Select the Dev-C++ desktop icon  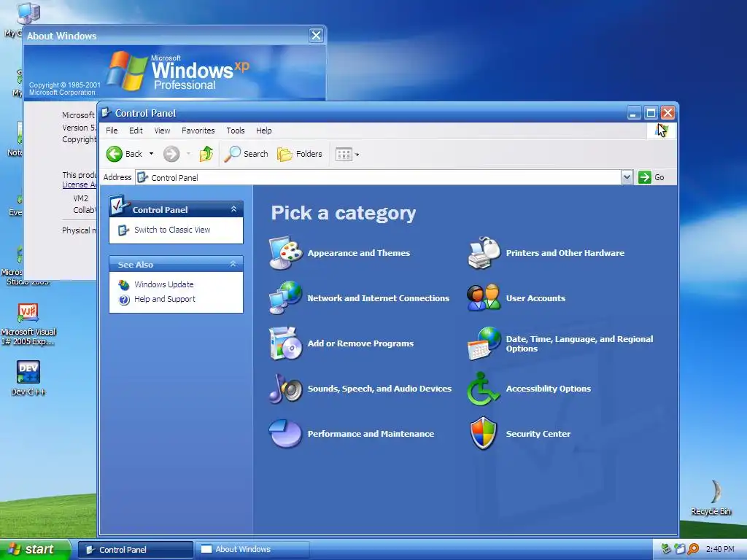click(x=28, y=378)
